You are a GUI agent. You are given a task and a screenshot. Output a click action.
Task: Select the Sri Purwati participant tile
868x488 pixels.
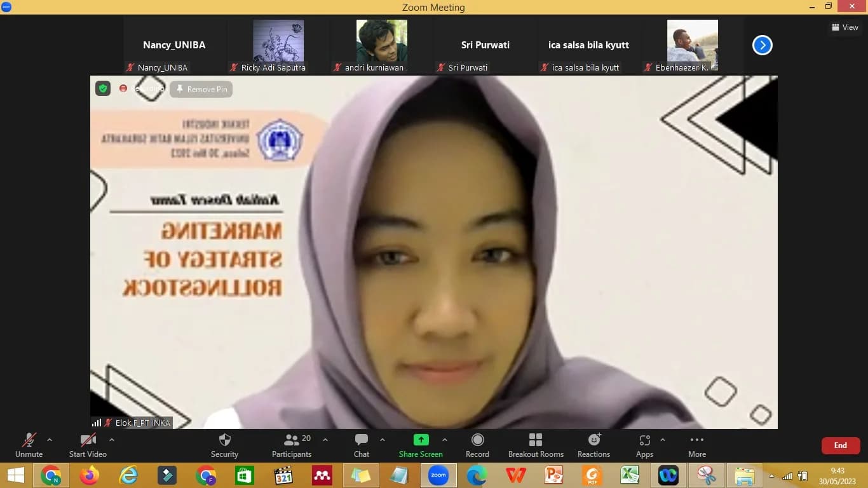coord(485,45)
